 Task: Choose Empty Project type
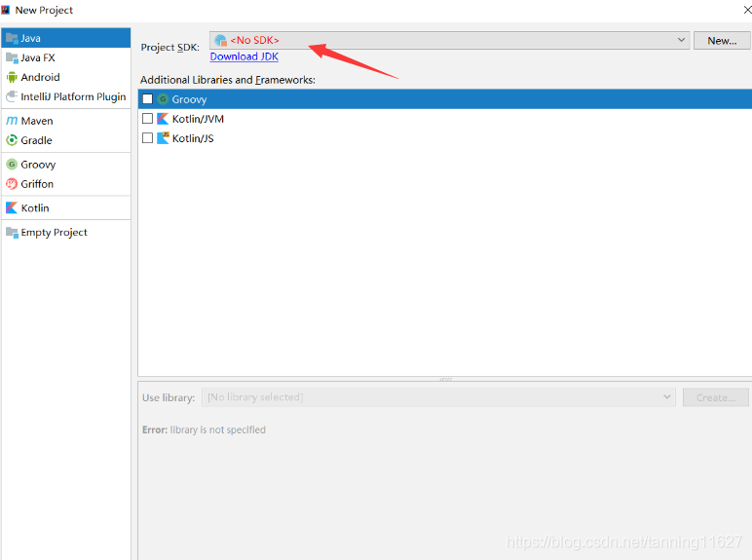pyautogui.click(x=65, y=233)
